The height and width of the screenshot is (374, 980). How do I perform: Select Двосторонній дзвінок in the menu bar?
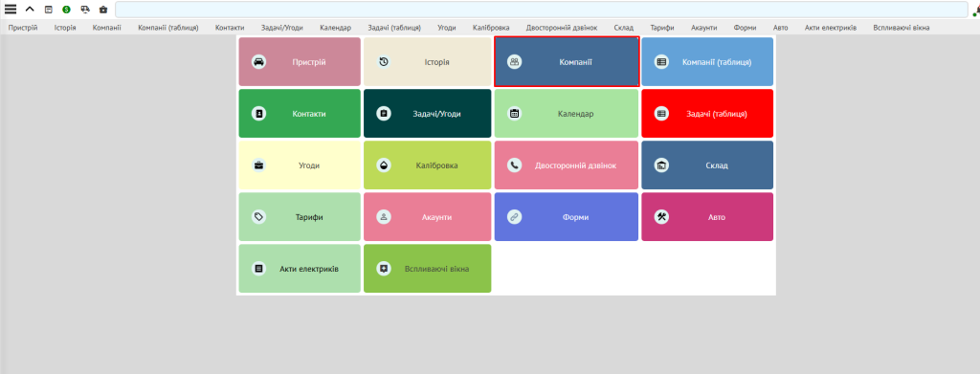(562, 28)
